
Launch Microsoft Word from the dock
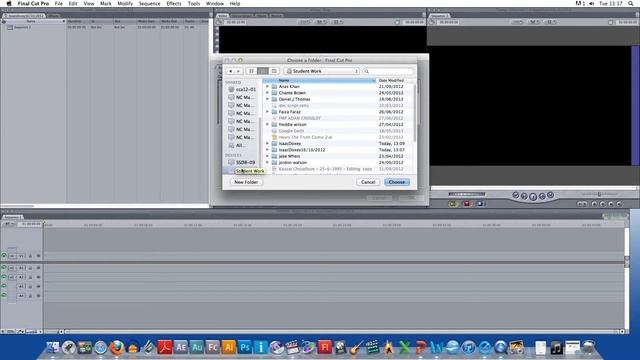[436, 347]
